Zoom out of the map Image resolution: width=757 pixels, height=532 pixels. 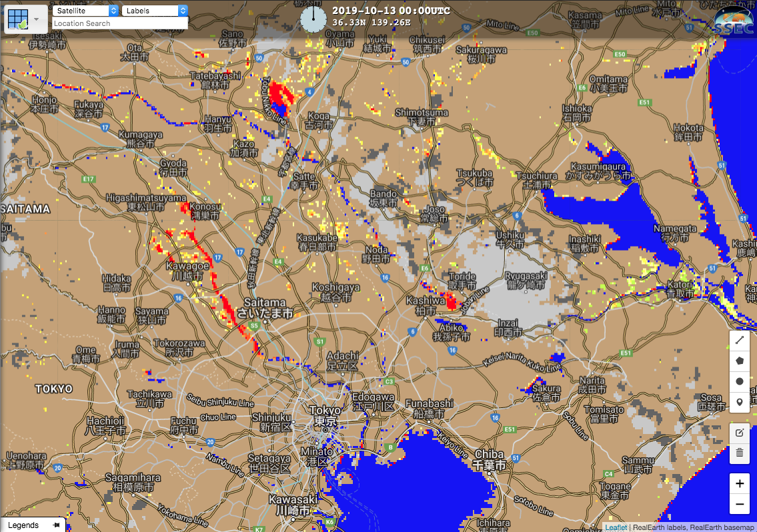(x=739, y=505)
